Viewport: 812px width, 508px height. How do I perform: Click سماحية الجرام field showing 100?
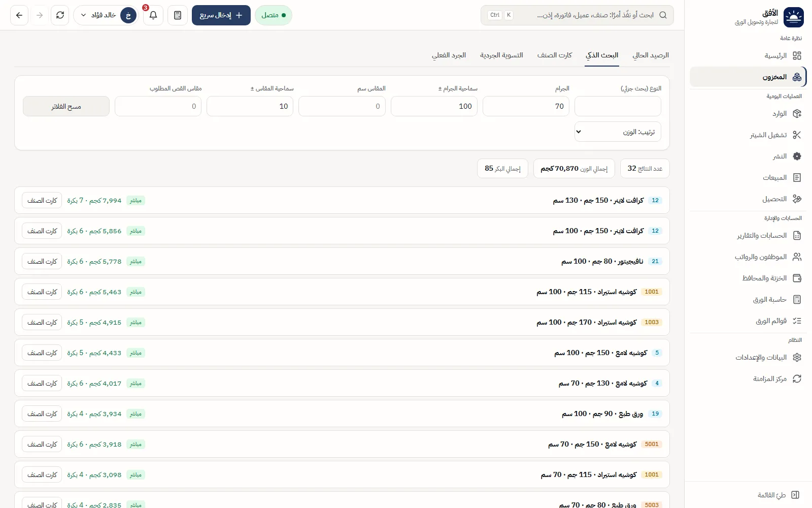tap(434, 106)
